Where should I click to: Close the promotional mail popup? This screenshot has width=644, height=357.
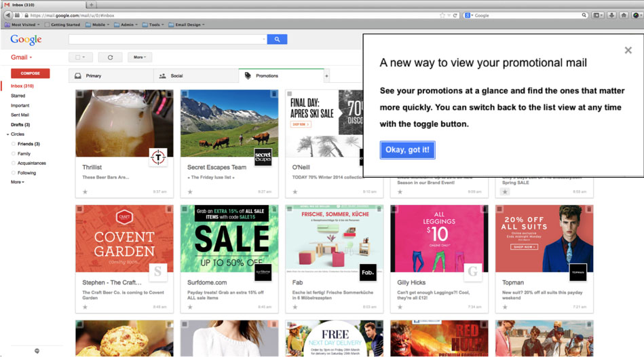tap(628, 50)
